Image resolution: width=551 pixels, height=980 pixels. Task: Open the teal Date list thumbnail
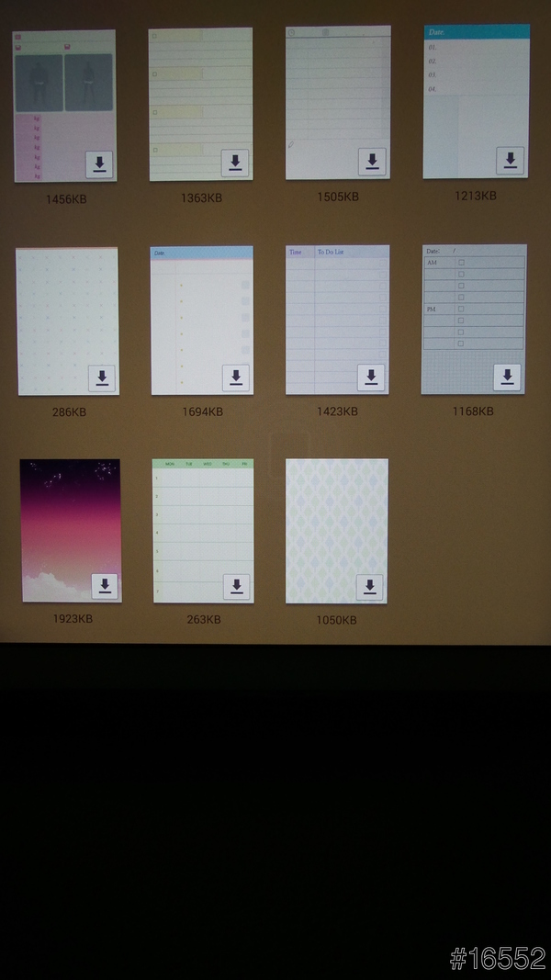476,101
